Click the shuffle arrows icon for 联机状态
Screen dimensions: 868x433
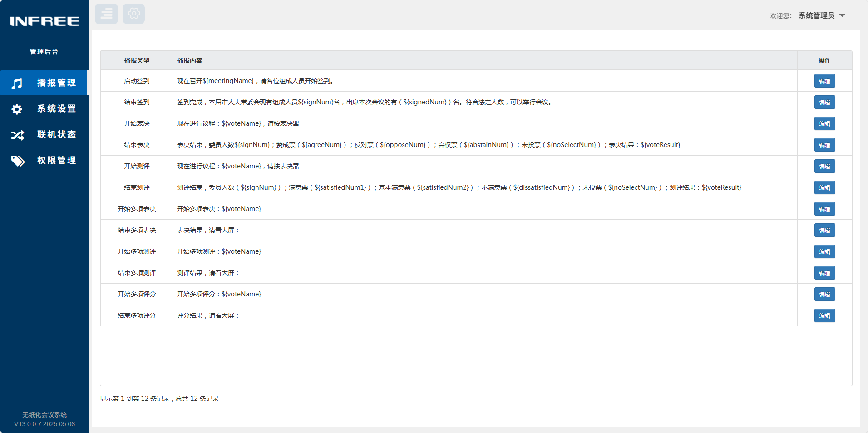click(x=18, y=135)
